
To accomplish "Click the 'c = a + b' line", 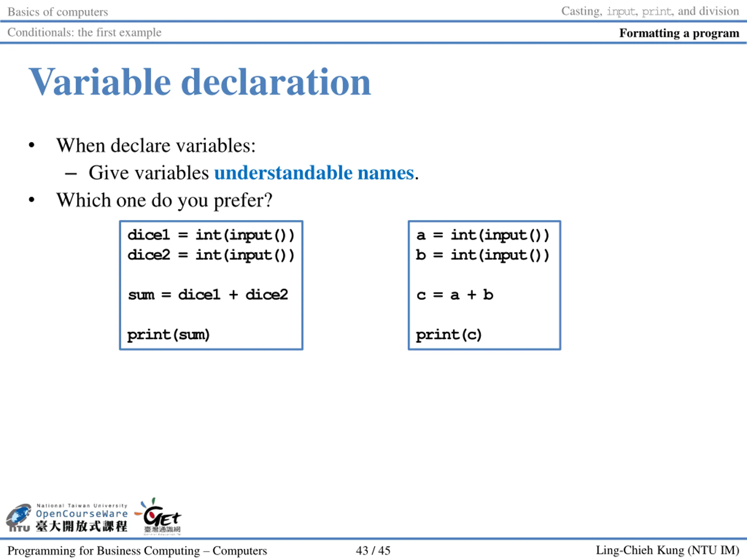I will coord(454,295).
